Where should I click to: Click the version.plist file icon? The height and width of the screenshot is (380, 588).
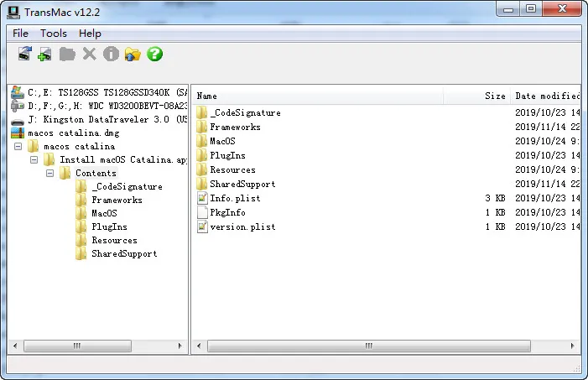click(x=202, y=226)
